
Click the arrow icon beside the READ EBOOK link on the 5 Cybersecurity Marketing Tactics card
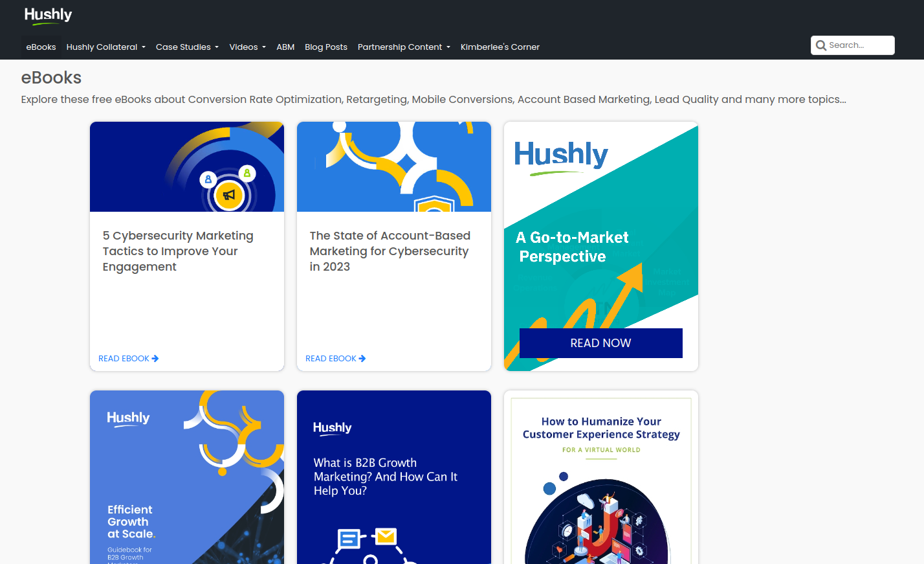pos(155,358)
